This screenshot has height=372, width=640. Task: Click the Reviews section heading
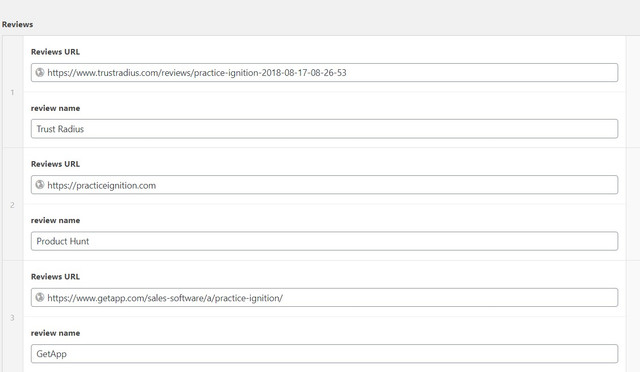coord(18,25)
